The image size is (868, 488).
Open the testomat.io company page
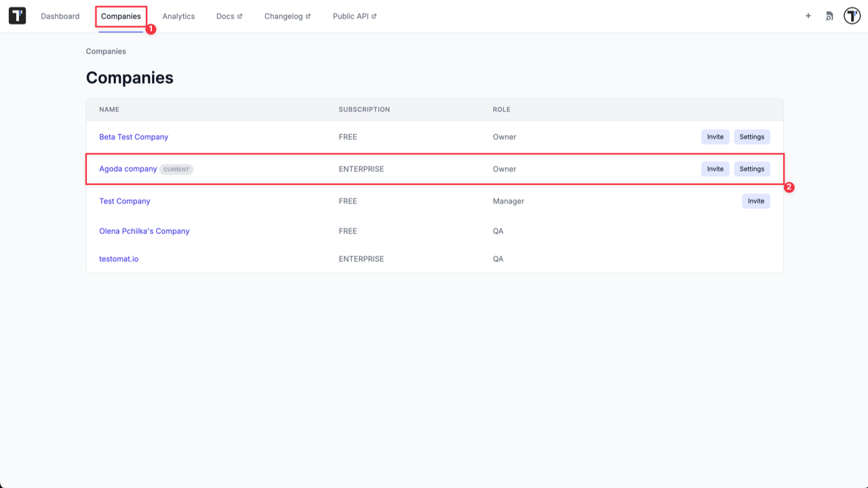click(x=119, y=258)
